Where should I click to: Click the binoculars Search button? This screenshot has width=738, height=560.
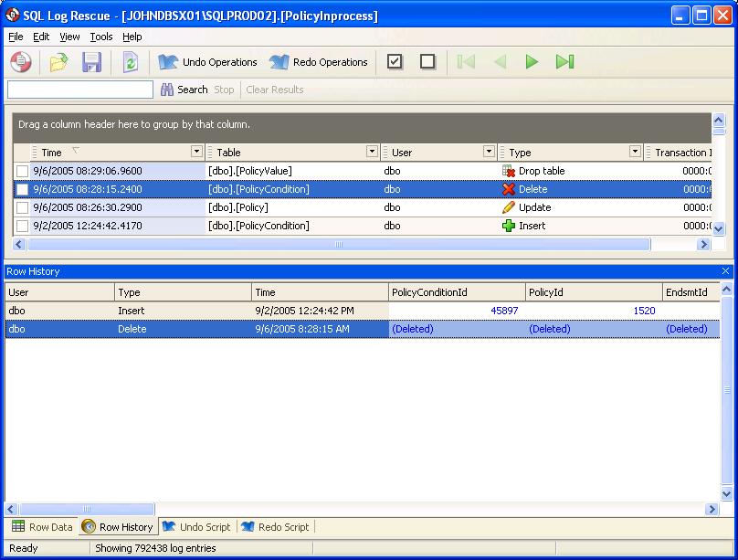coord(184,90)
